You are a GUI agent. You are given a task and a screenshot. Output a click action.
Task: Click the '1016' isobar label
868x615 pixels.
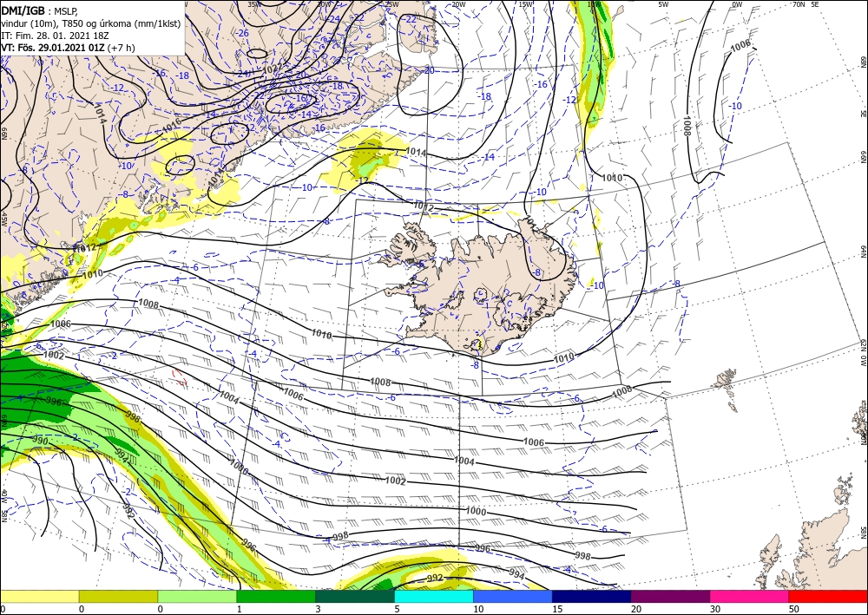point(172,127)
